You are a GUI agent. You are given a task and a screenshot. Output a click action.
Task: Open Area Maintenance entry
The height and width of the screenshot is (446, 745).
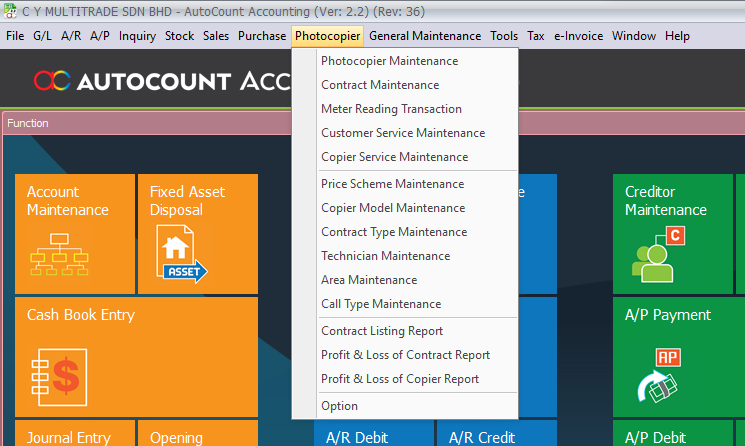click(405, 280)
